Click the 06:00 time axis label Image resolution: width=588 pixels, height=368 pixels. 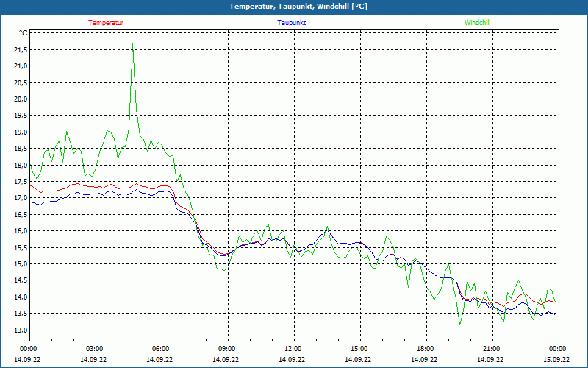(x=160, y=349)
